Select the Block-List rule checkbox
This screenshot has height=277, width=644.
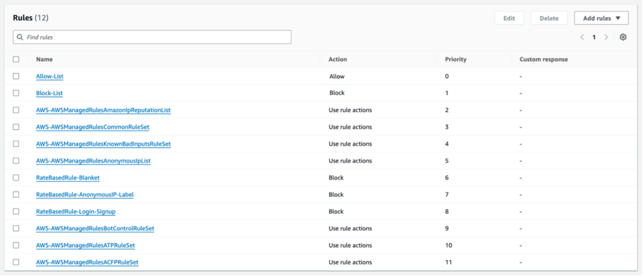point(16,93)
